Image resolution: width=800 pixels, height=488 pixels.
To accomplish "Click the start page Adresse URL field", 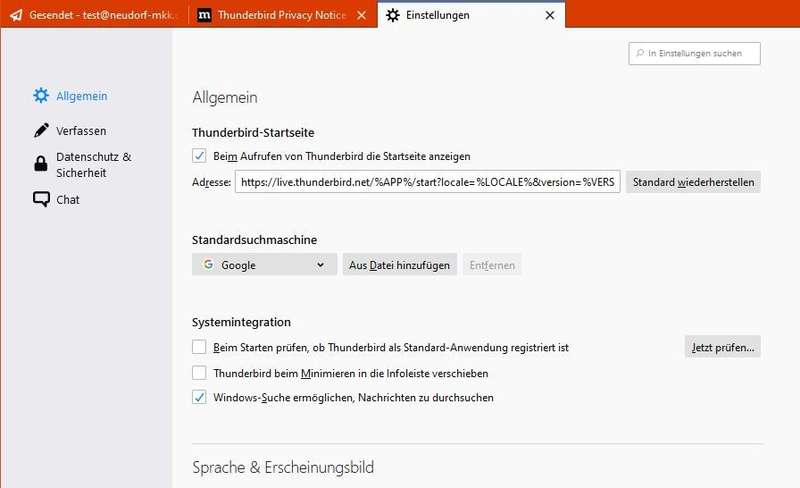I will 428,182.
